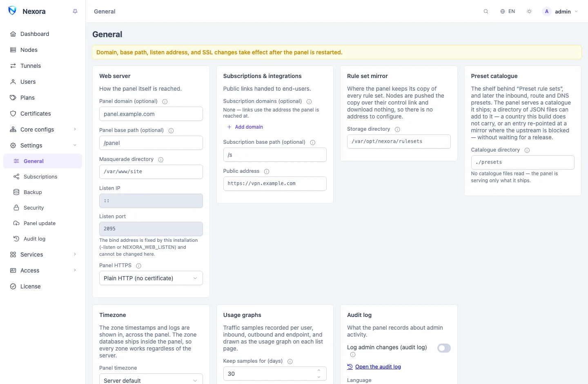Click the info icon beside Catalogue directory
This screenshot has width=588, height=384.
pyautogui.click(x=527, y=150)
